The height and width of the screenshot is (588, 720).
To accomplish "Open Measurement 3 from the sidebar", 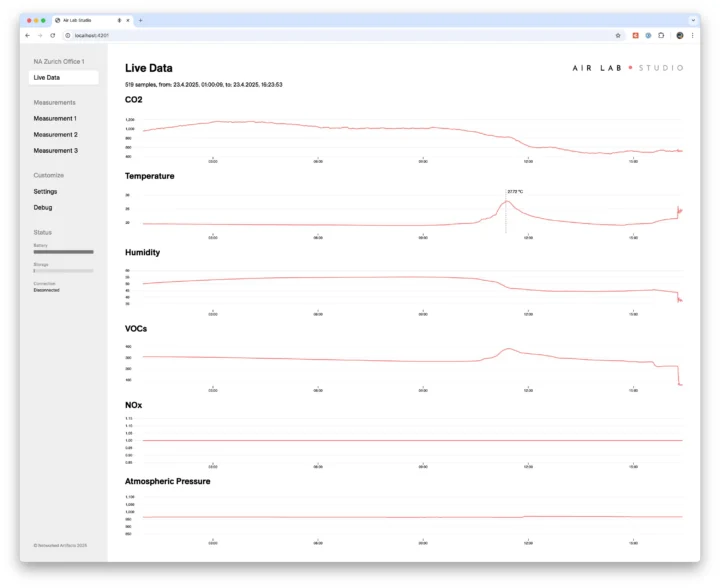I will click(55, 150).
